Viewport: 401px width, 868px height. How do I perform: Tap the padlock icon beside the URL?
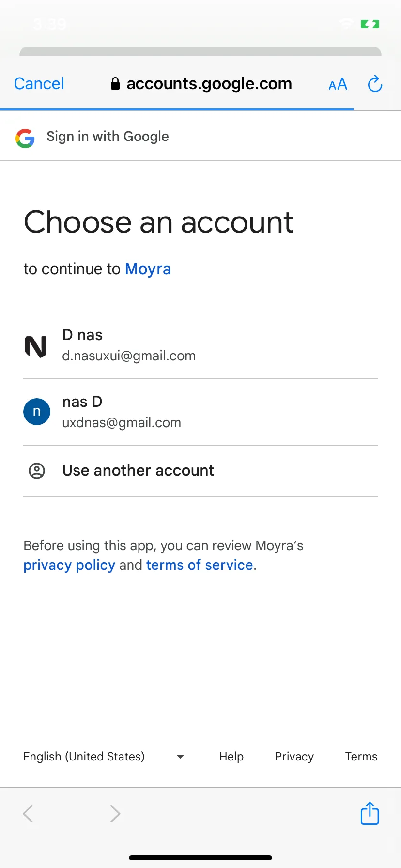tap(115, 84)
